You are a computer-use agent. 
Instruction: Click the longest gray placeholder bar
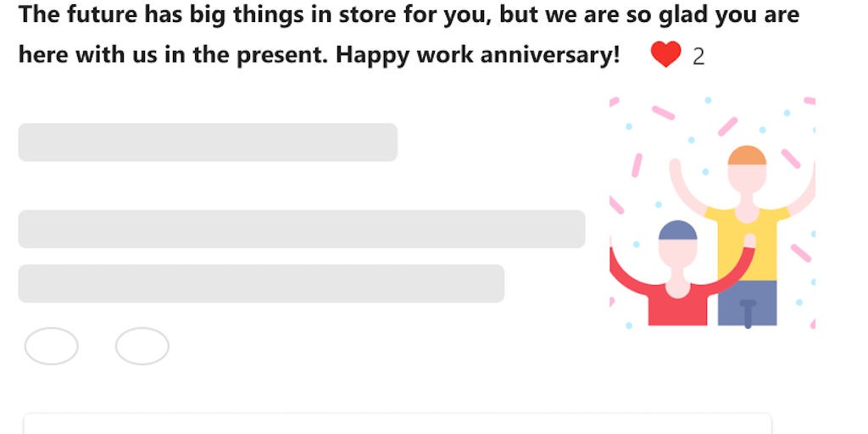(302, 229)
